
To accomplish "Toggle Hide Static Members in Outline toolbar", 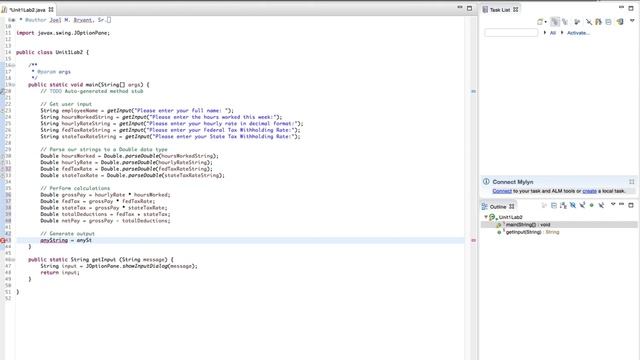I will (582, 205).
